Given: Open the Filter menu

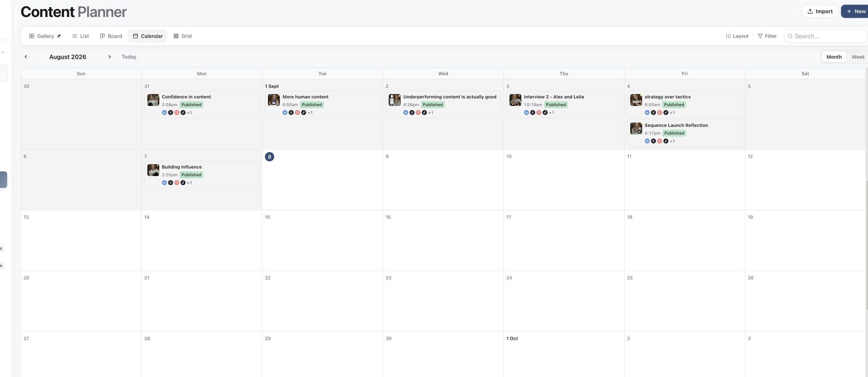Looking at the screenshot, I should pyautogui.click(x=767, y=36).
